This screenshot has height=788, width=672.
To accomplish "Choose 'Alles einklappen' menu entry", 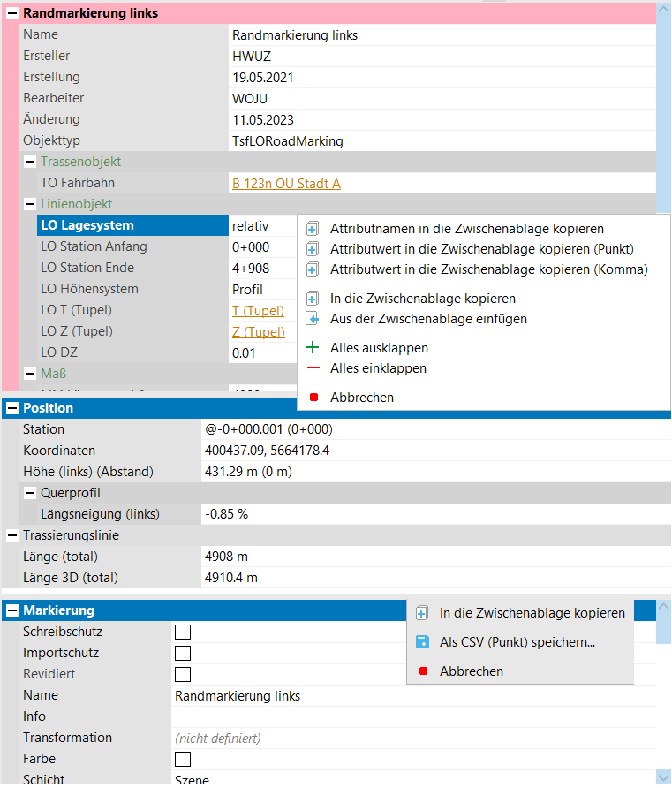I will [x=378, y=368].
